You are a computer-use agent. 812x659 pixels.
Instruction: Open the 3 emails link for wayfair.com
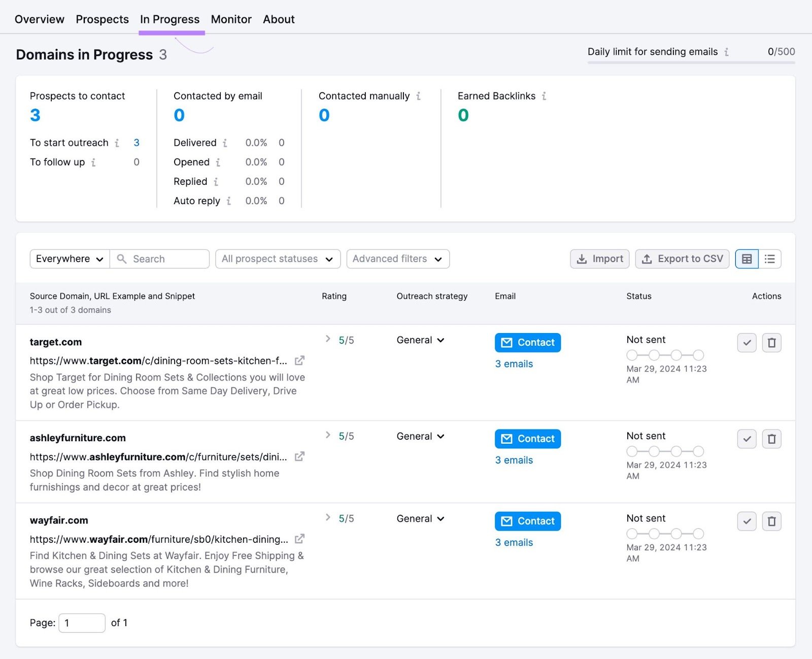point(514,542)
